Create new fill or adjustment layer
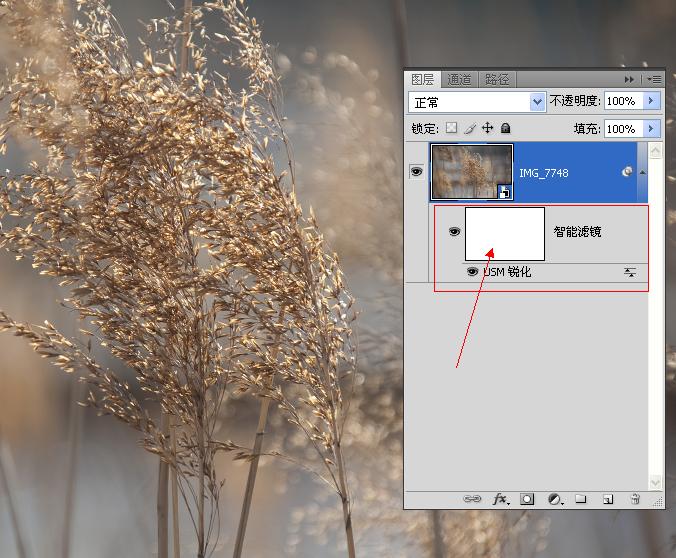The width and height of the screenshot is (676, 558). pyautogui.click(x=555, y=499)
